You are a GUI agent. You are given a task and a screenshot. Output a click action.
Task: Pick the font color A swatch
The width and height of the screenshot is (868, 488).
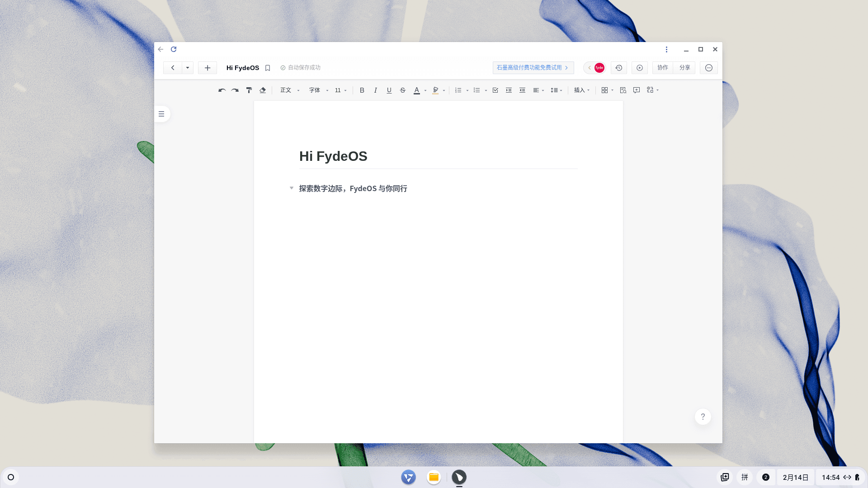(x=417, y=90)
